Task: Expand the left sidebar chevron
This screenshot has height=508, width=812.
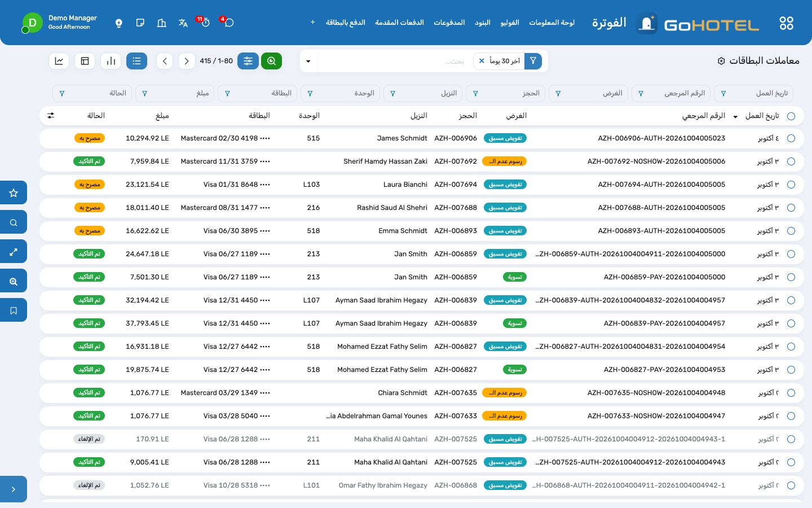Action: pos(14,489)
